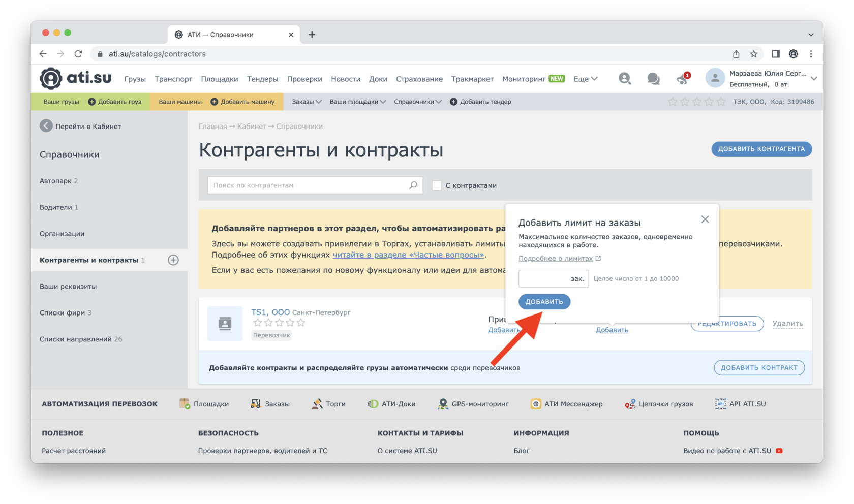The height and width of the screenshot is (504, 854).
Task: Open читайте в разделе «Частые вопросы» link
Action: (408, 255)
